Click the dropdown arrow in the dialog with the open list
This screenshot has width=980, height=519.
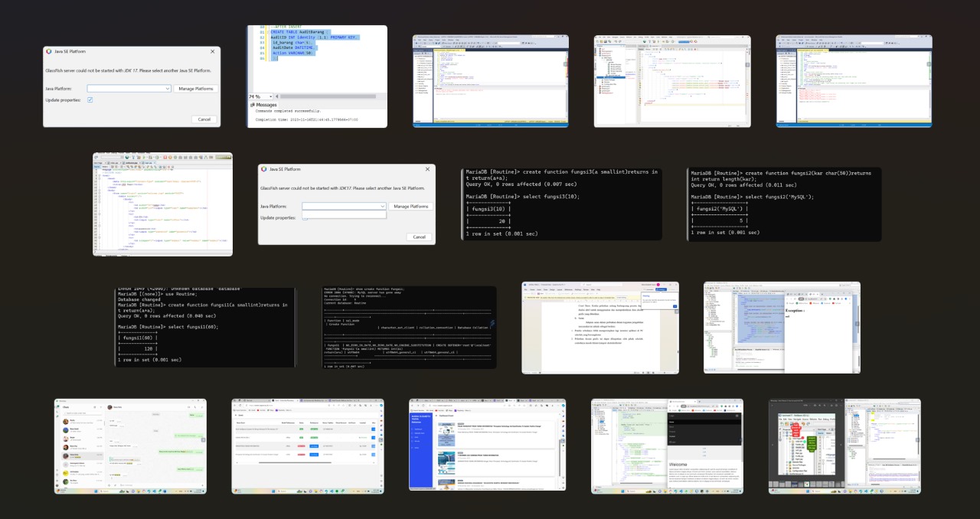(382, 207)
